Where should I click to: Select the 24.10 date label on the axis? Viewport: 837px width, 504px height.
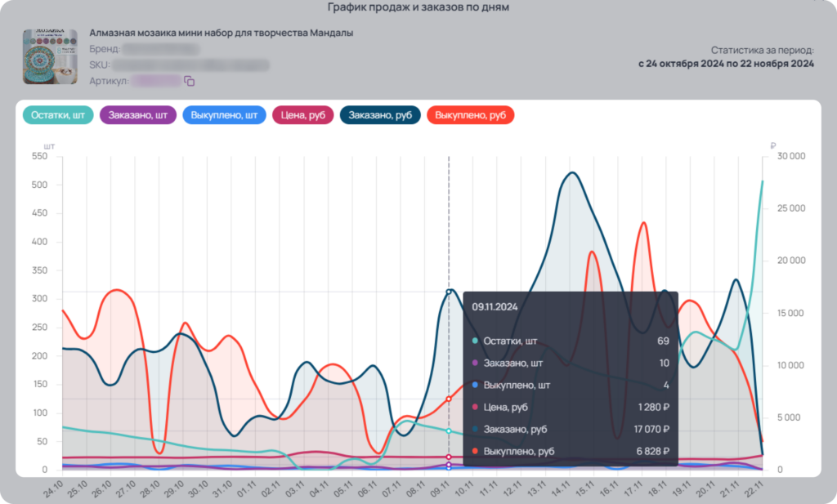click(x=54, y=488)
